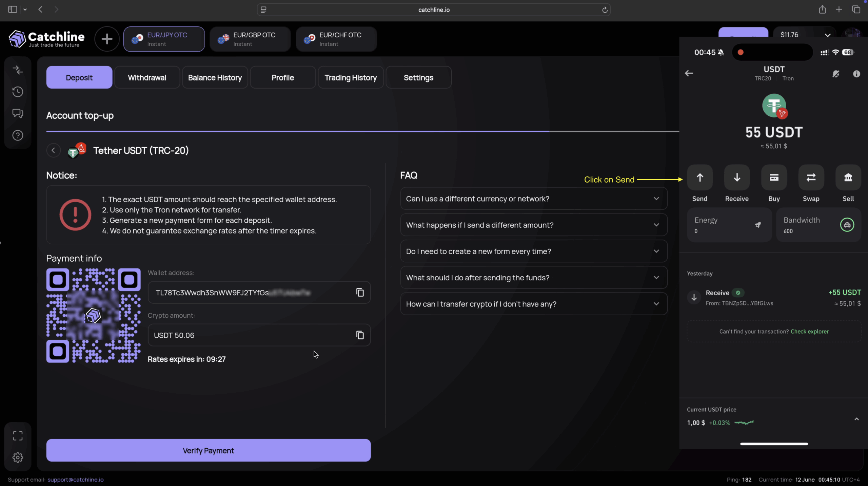Image resolution: width=868 pixels, height=486 pixels.
Task: Open the Sell bank icon
Action: (x=848, y=177)
